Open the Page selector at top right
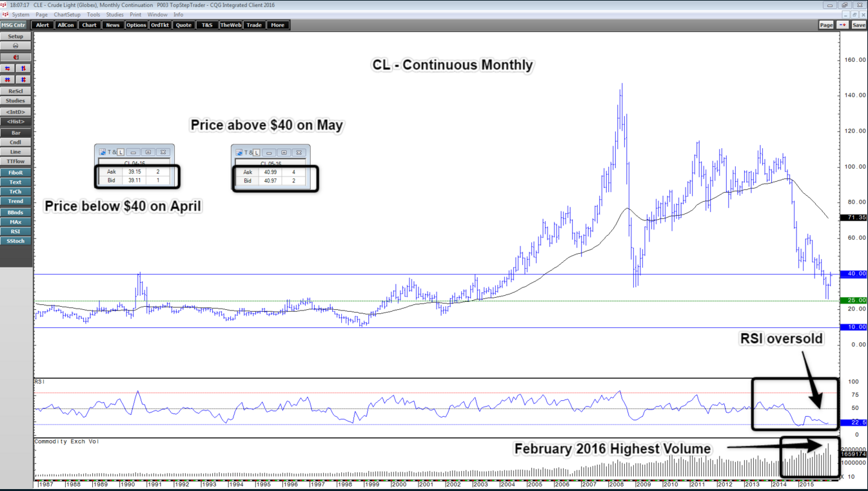 pyautogui.click(x=826, y=25)
